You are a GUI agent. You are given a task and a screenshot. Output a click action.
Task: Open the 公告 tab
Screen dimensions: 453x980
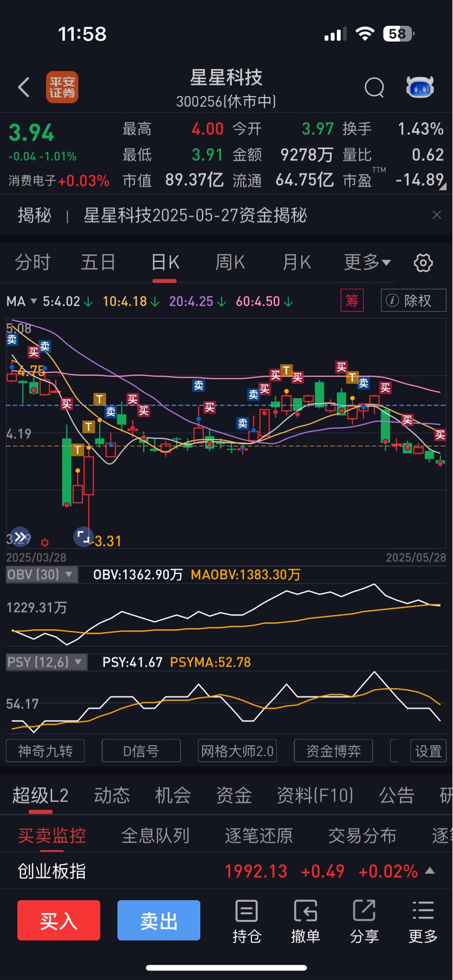click(x=396, y=796)
